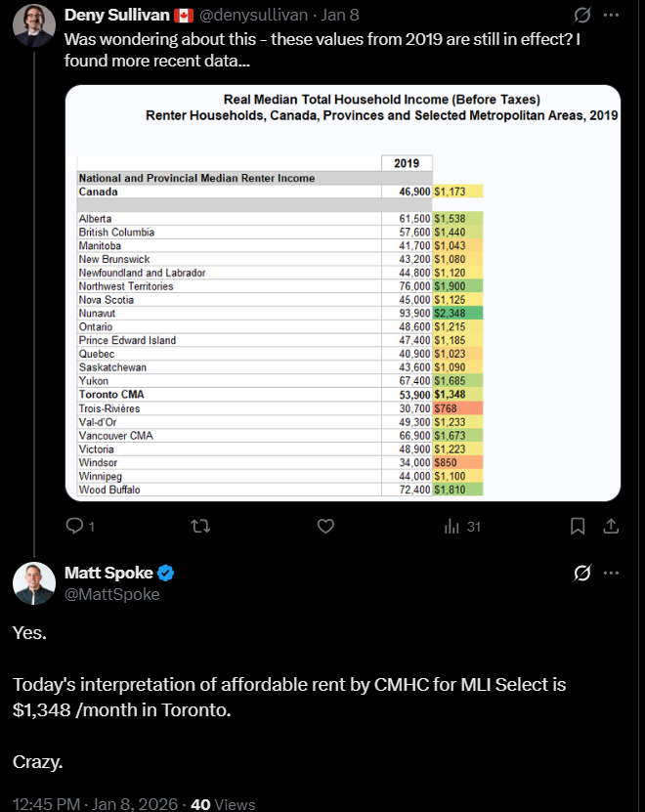Repost Deny Sullivan's tweet
Screen dimensions: 645x812
click(200, 526)
